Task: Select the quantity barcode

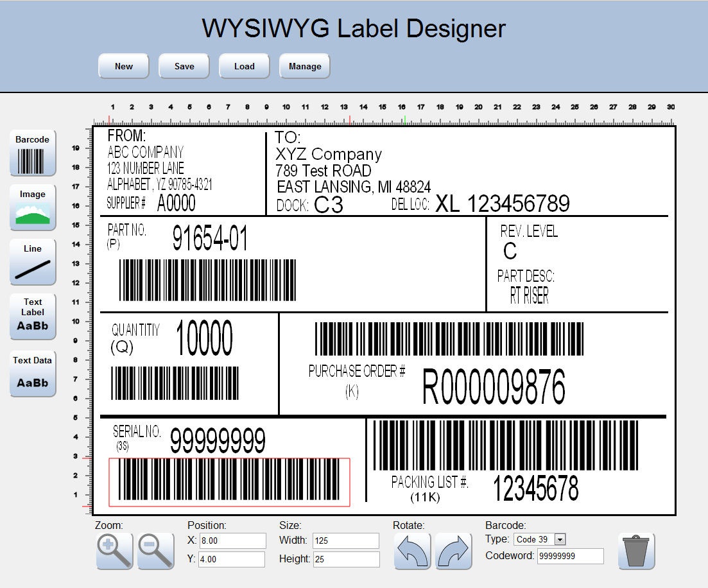Action: click(x=175, y=383)
